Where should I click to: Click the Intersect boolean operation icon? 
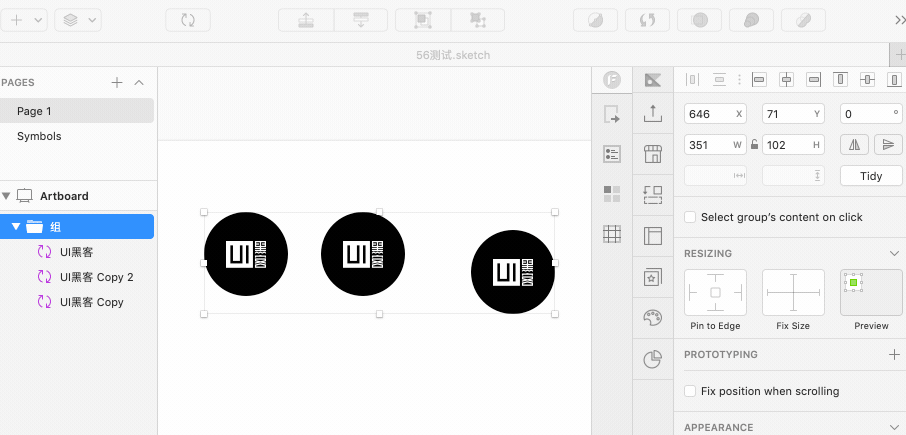point(699,20)
